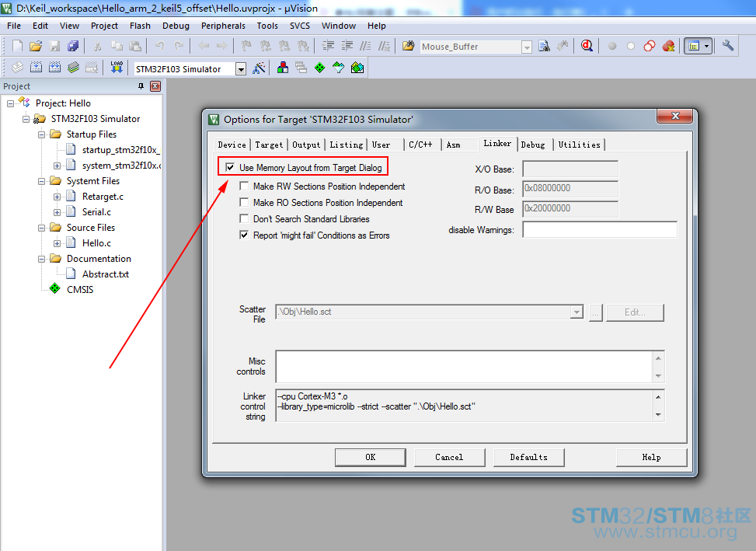The height and width of the screenshot is (551, 756).
Task: Click into the disable Warnings field
Action: tap(600, 229)
